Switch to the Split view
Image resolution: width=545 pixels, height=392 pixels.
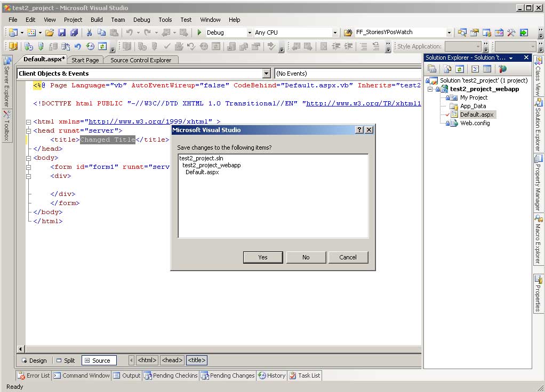[66, 361]
